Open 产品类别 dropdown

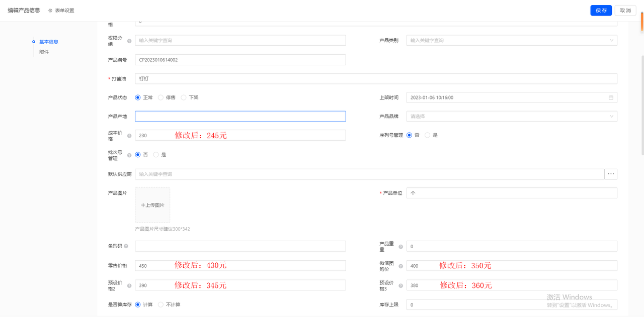point(512,40)
